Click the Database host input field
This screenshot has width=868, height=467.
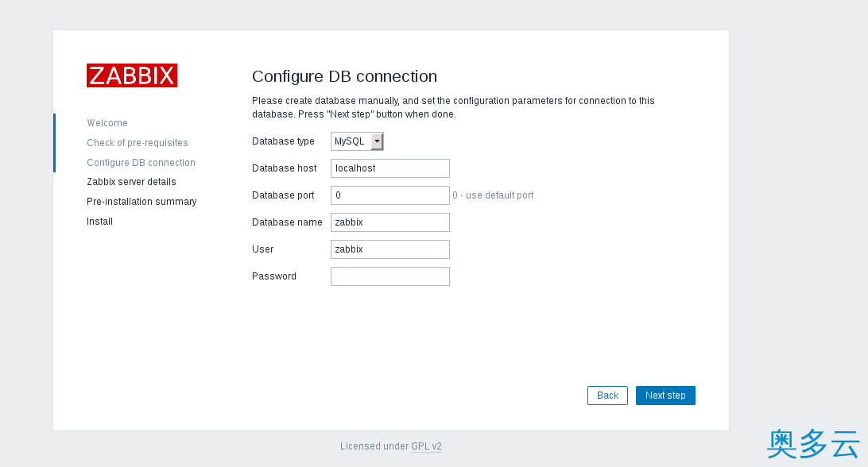[x=389, y=168]
